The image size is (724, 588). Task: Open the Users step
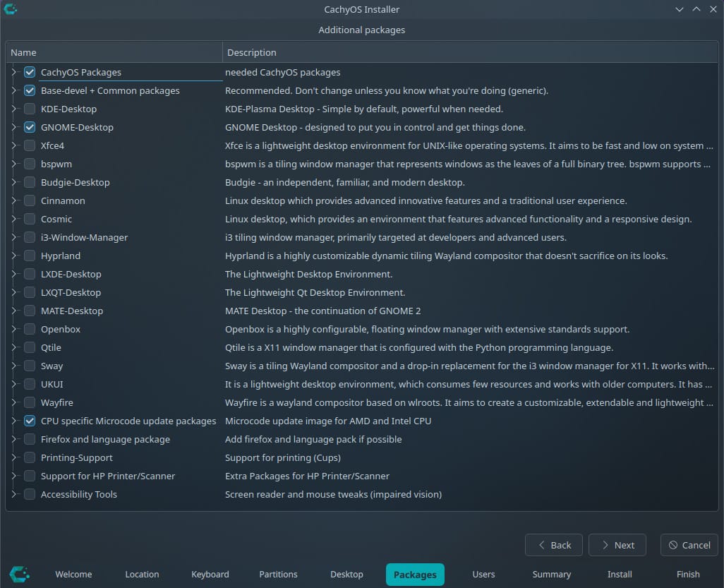483,574
